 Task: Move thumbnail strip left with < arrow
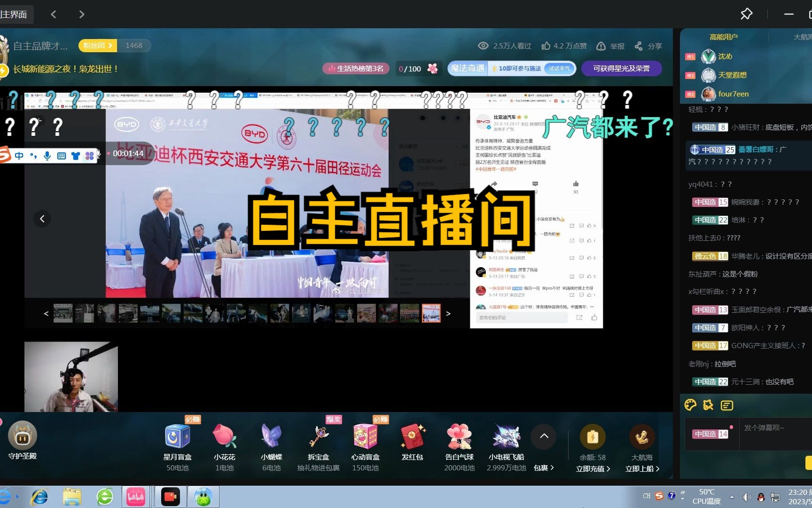(46, 314)
